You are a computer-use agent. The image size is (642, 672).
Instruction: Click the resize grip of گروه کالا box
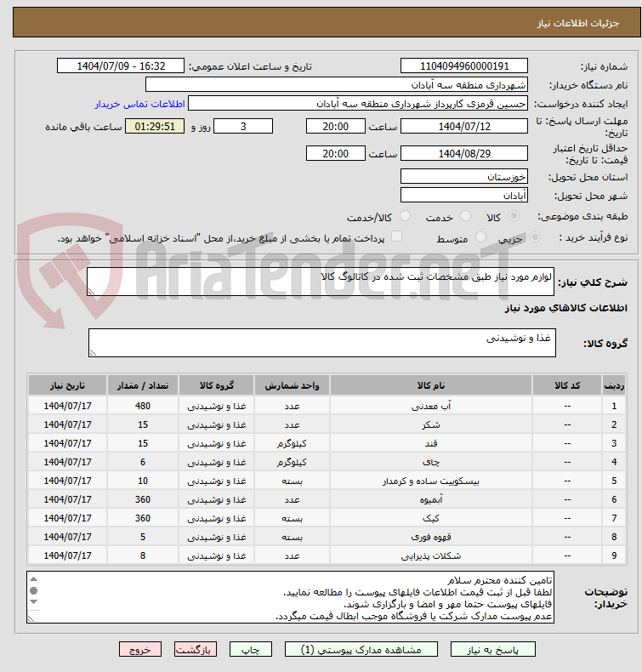tap(94, 353)
